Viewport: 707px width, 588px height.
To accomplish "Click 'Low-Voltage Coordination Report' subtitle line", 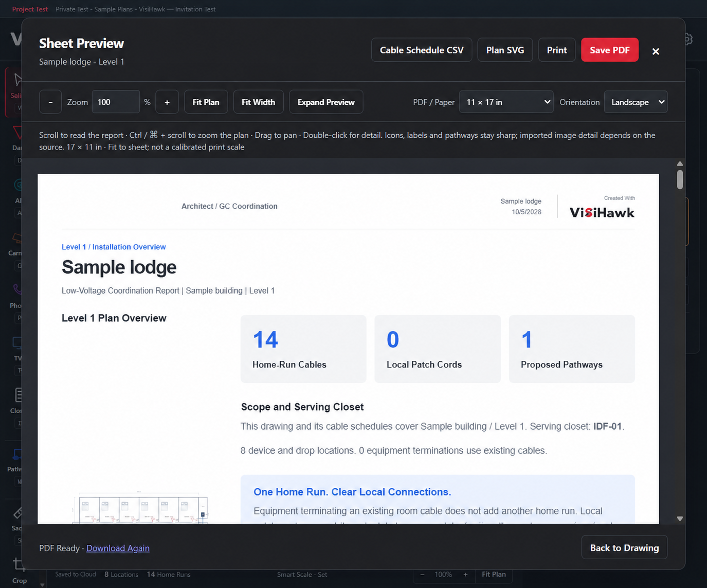I will [x=168, y=290].
